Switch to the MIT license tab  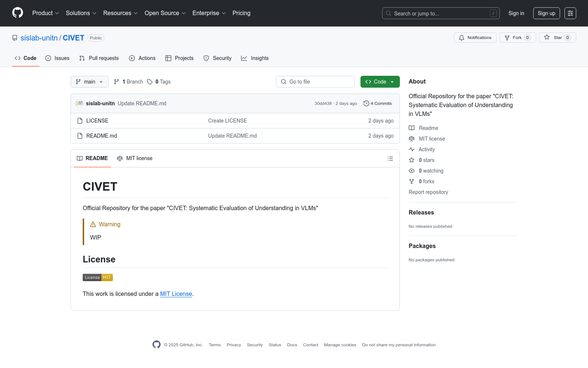[135, 158]
